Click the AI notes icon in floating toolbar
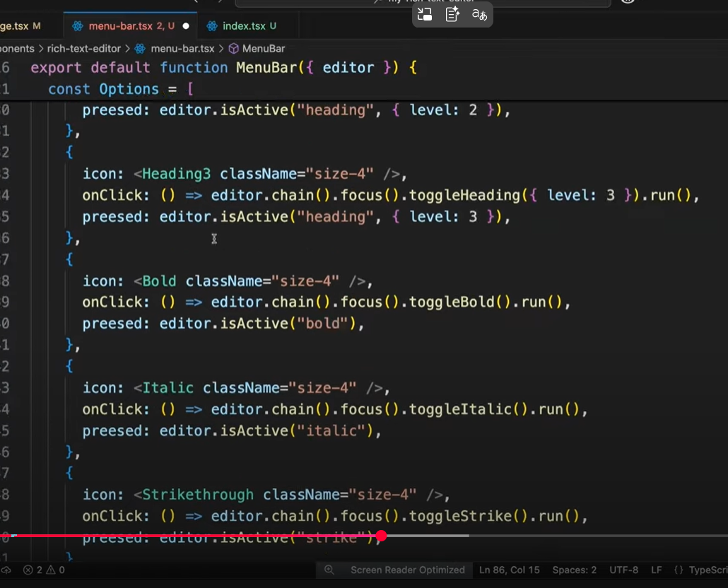The height and width of the screenshot is (588, 728). coord(452,15)
